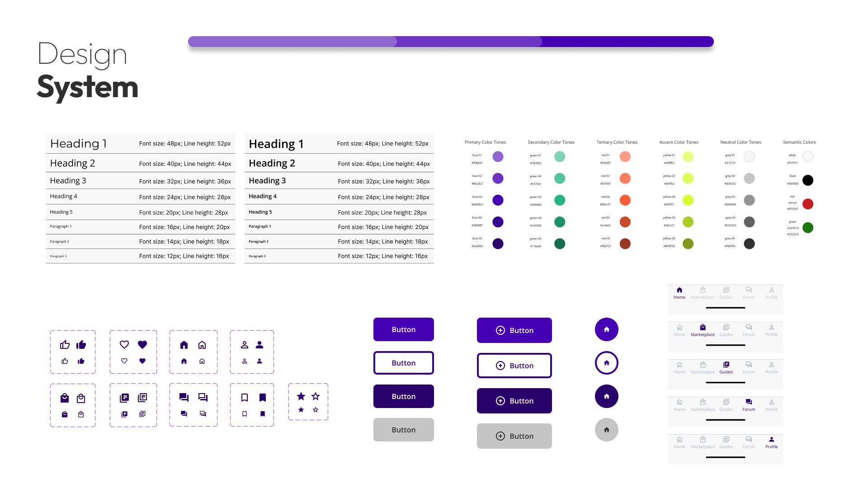Click the grey disabled Button without icon
The image size is (868, 488).
(x=403, y=430)
